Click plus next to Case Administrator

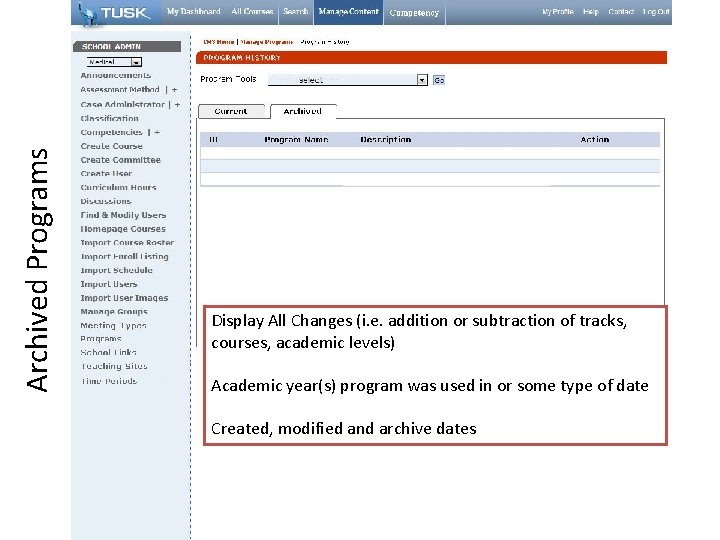point(177,105)
